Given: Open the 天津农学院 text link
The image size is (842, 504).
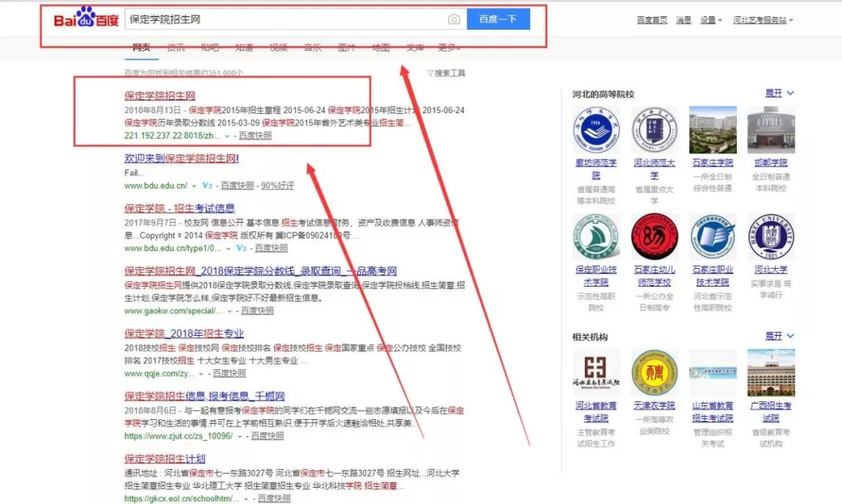Looking at the screenshot, I should click(654, 406).
